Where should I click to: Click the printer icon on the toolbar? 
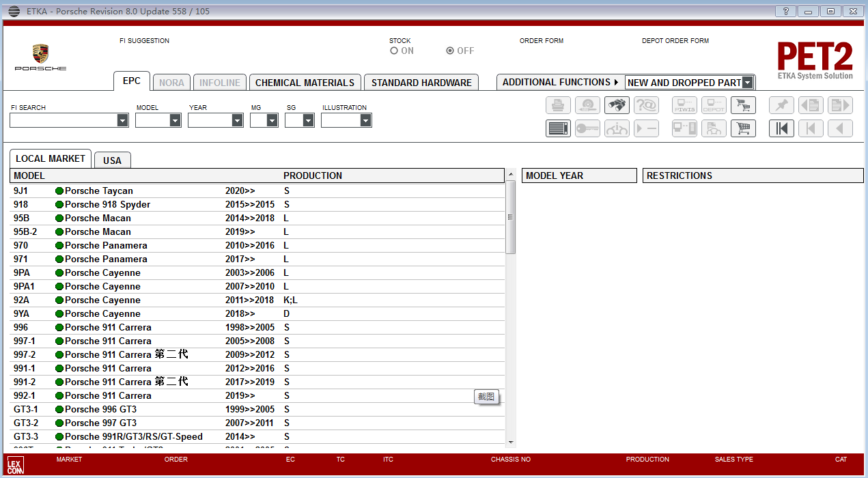tap(558, 105)
